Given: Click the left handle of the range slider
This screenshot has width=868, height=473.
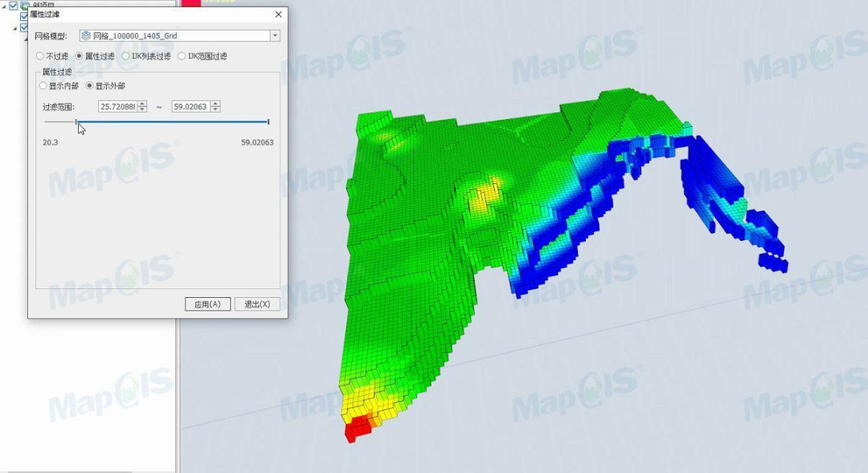Looking at the screenshot, I should [x=76, y=122].
